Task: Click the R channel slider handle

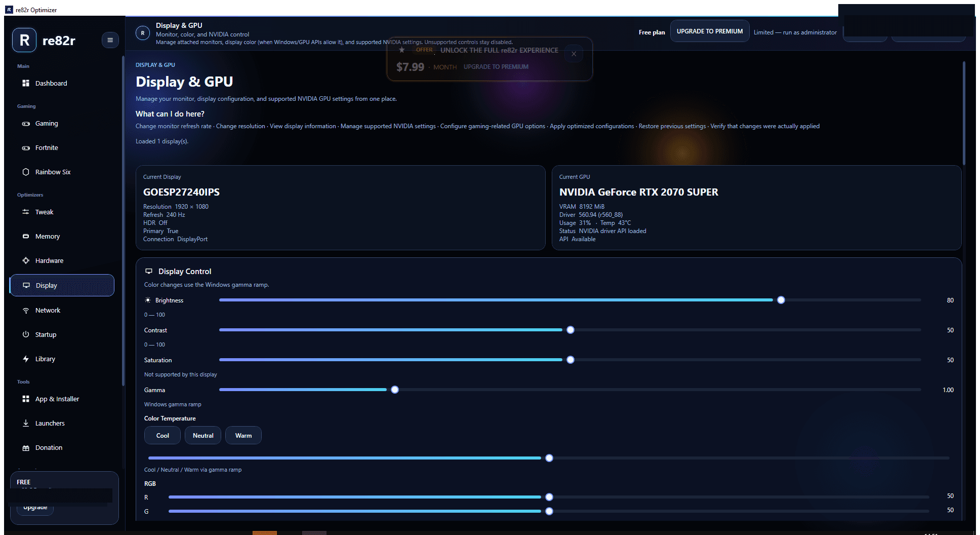Action: 549,497
